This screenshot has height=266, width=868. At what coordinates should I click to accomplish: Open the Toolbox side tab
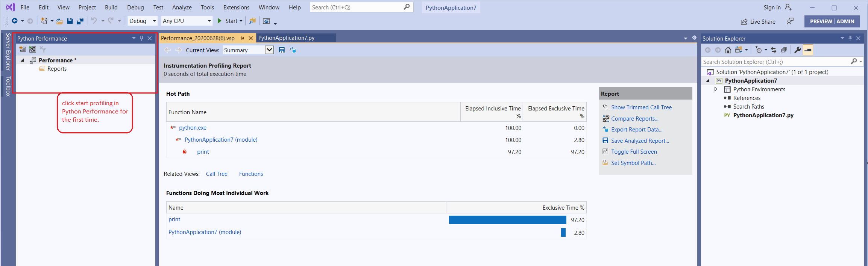(8, 87)
